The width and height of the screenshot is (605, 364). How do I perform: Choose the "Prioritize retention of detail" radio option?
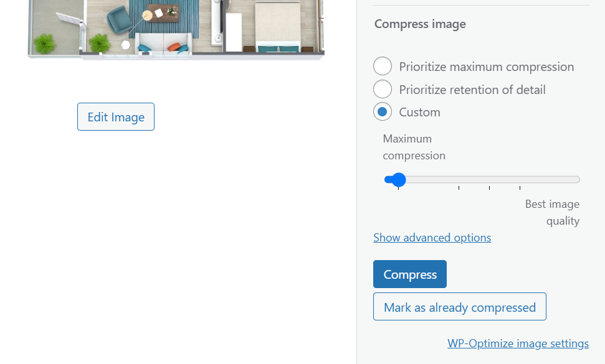(x=383, y=90)
